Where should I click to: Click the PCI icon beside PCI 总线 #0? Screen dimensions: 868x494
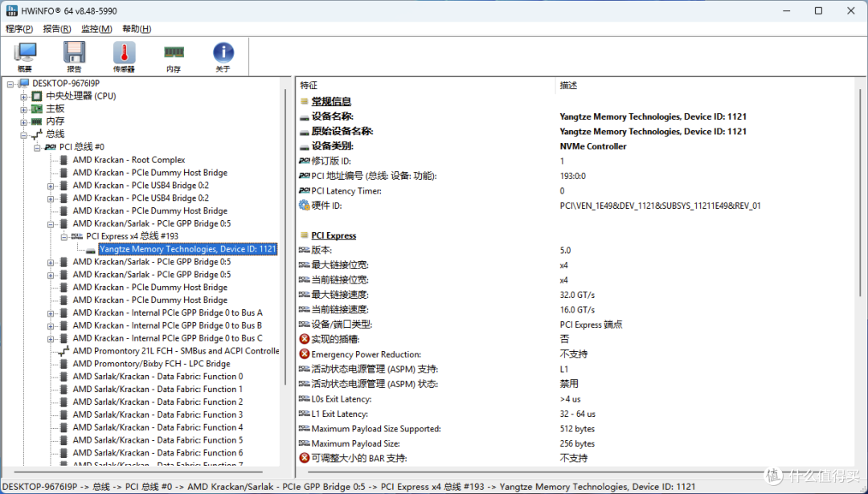(51, 147)
